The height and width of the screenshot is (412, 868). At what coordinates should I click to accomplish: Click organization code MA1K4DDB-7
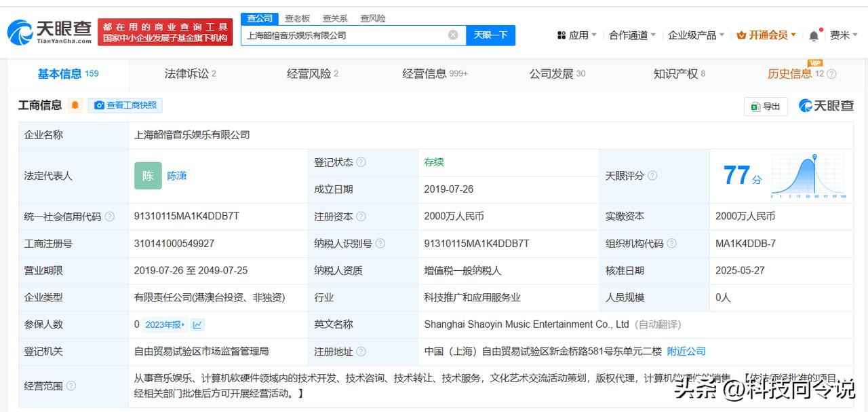pyautogui.click(x=745, y=243)
